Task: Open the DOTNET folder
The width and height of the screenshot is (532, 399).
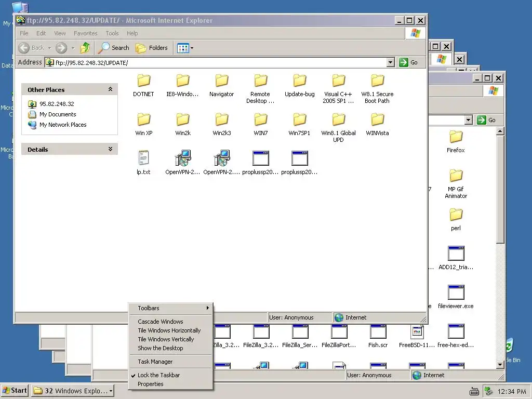Action: pos(143,85)
